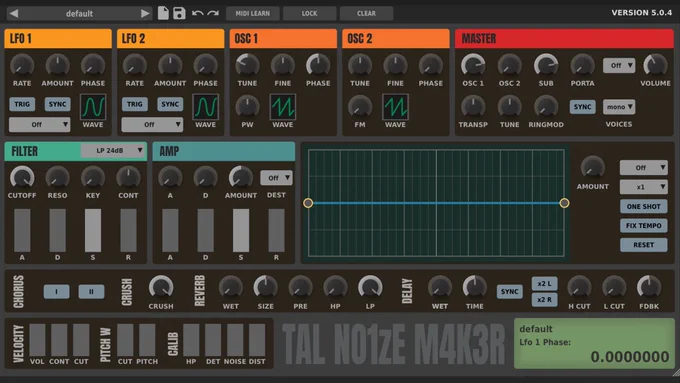Viewport: 680px width, 383px height.
Task: Adjust the AMP sustain S slider
Action: (x=241, y=230)
